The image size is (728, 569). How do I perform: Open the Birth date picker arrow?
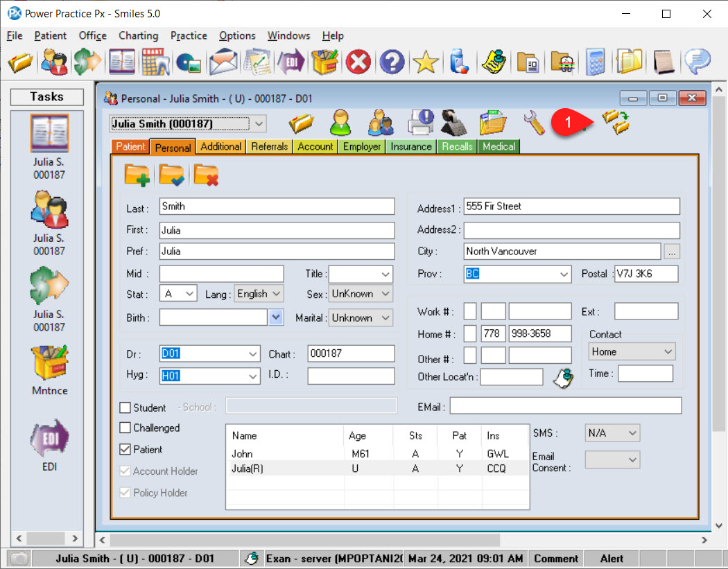pyautogui.click(x=276, y=317)
